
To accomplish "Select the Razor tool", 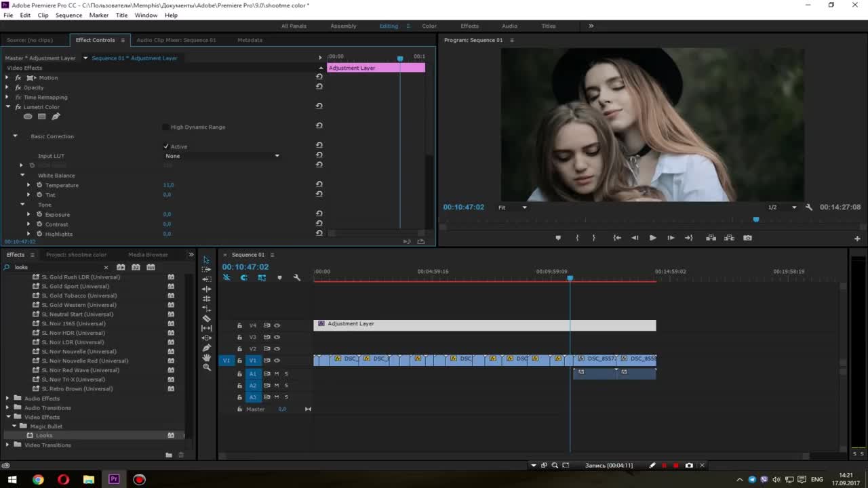I will click(x=206, y=319).
